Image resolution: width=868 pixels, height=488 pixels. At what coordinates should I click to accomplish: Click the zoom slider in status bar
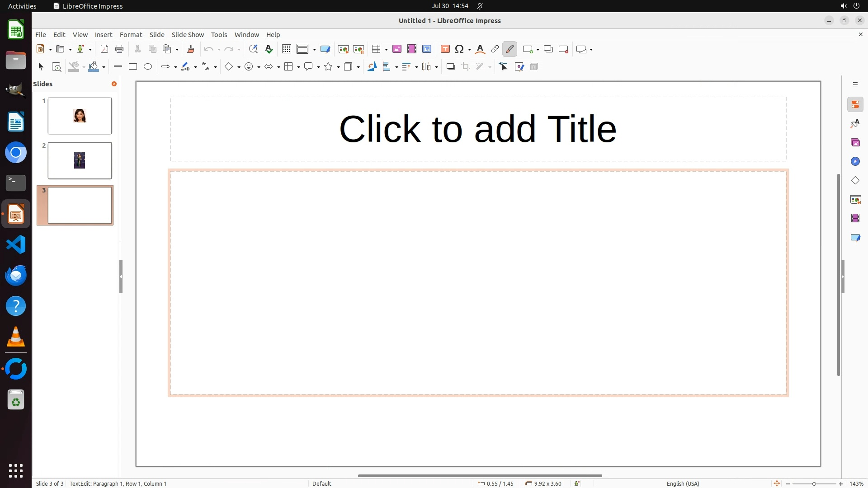[814, 484]
